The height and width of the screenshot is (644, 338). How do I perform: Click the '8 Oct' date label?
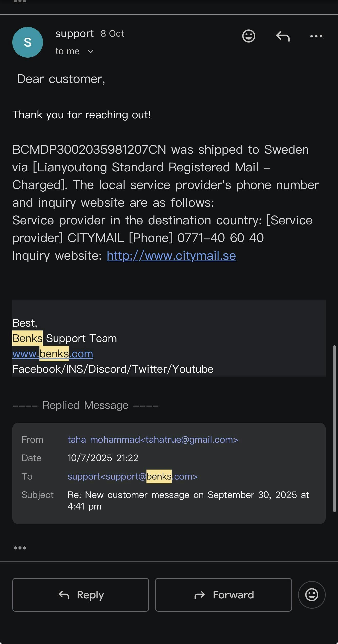112,34
